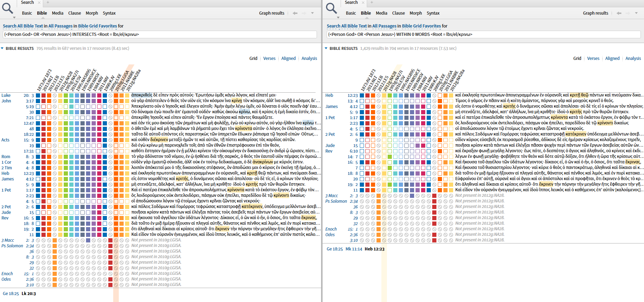Go forward with right arrow in left panel
The width and height of the screenshot is (644, 302).
tap(304, 13)
